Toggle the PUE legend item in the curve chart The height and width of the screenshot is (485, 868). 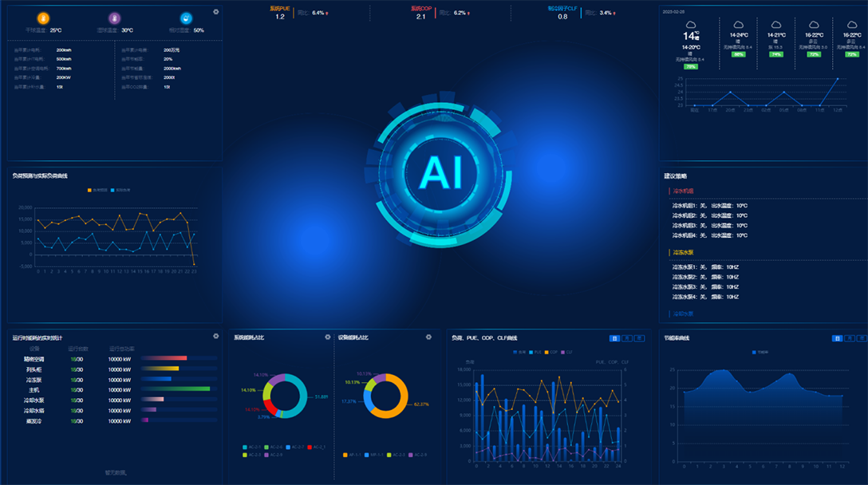(535, 352)
